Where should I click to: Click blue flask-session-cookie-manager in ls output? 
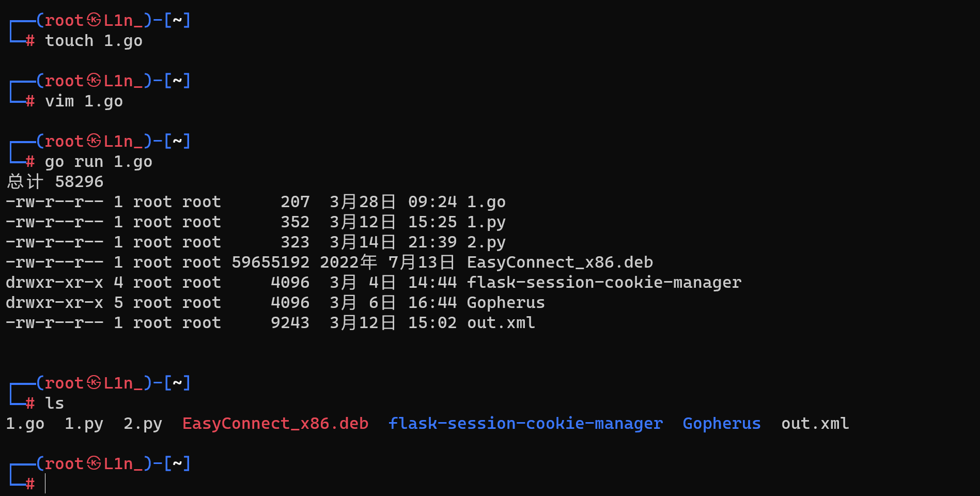[x=526, y=424]
